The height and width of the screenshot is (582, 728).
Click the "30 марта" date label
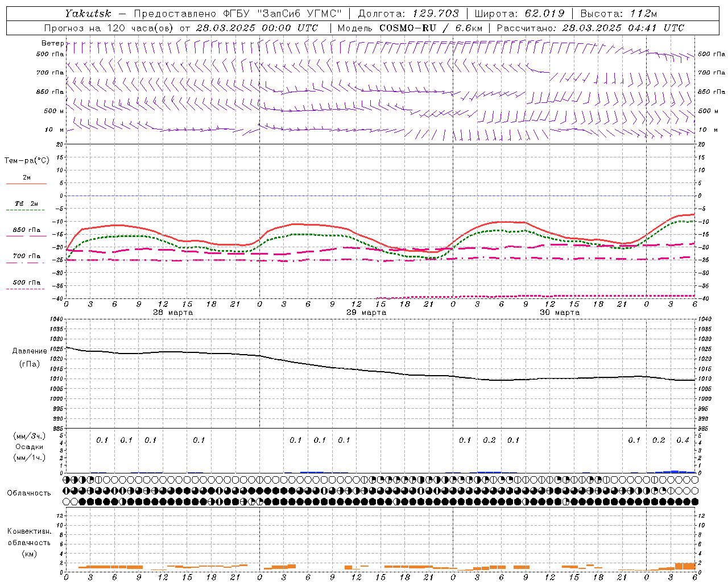[x=560, y=313]
